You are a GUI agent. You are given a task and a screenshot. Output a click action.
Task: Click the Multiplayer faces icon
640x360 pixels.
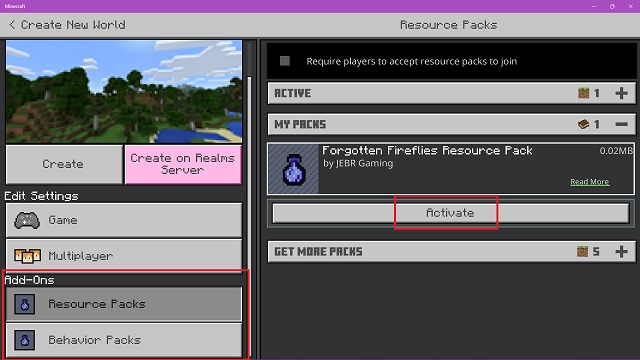(27, 256)
